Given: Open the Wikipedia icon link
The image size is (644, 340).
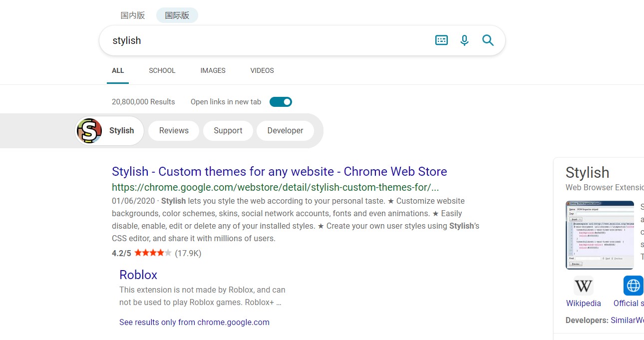Looking at the screenshot, I should [x=583, y=286].
